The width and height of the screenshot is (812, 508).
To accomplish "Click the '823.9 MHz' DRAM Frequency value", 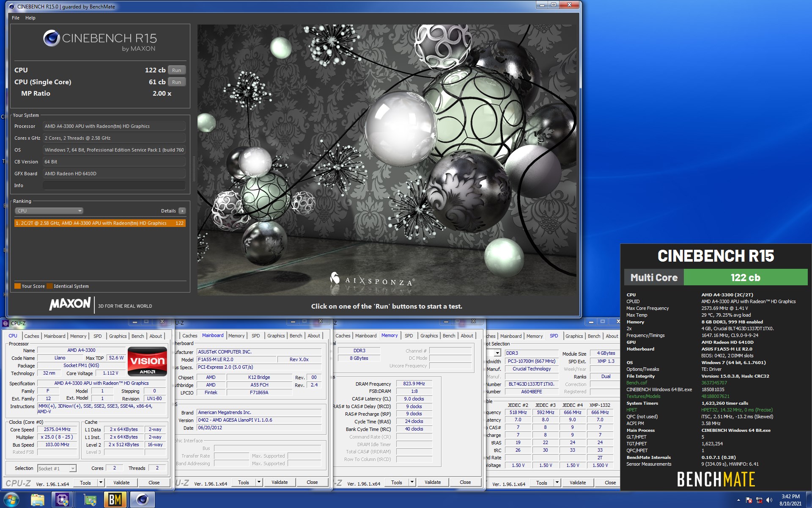I will click(x=414, y=384).
